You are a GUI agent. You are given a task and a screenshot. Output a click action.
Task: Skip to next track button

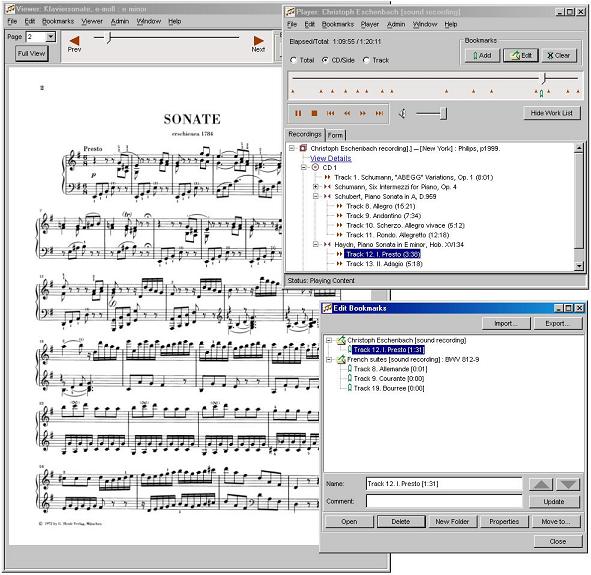(379, 113)
